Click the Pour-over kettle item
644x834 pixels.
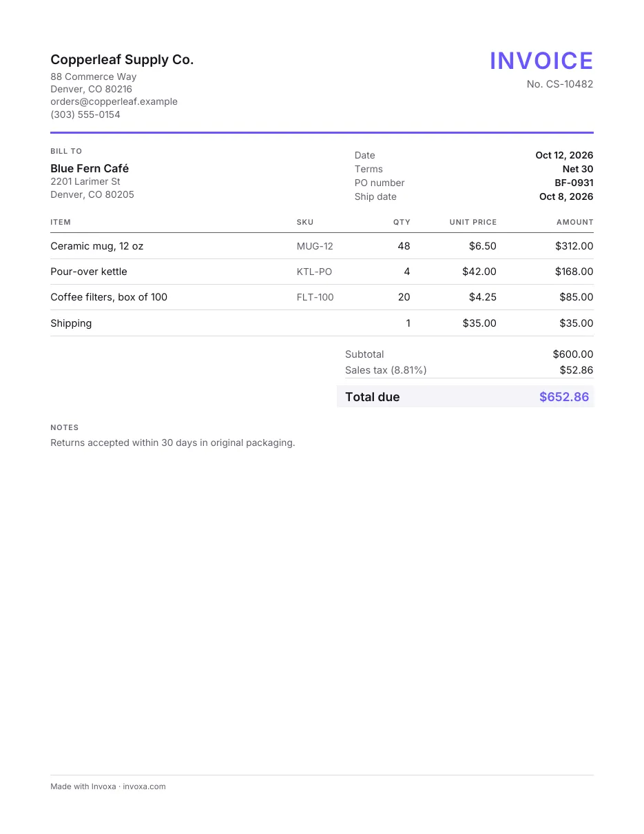pos(89,272)
